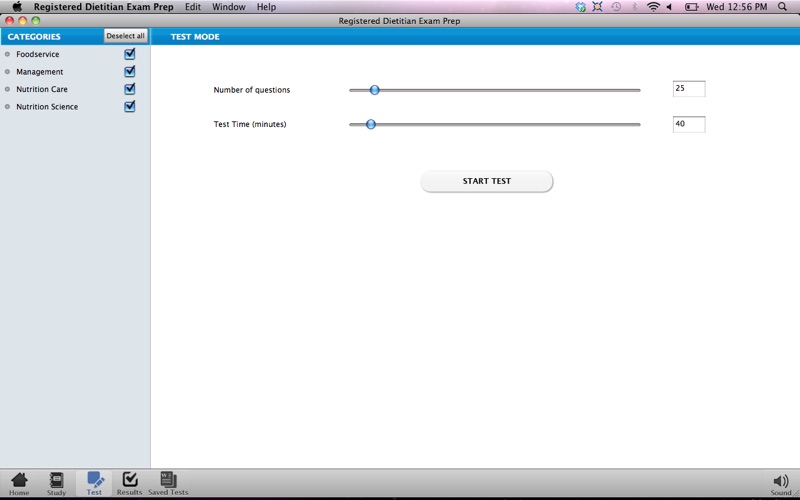800x500 pixels.
Task: Open the Window menu
Action: (x=229, y=7)
